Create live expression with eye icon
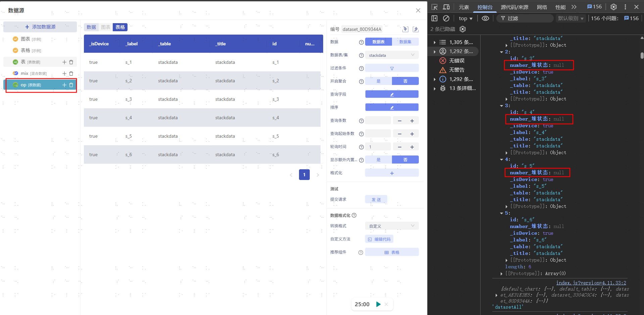This screenshot has height=315, width=644. click(x=485, y=18)
